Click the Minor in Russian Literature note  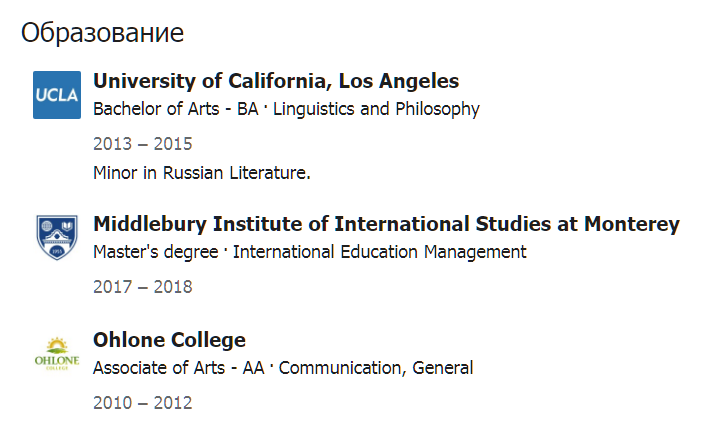click(x=202, y=173)
